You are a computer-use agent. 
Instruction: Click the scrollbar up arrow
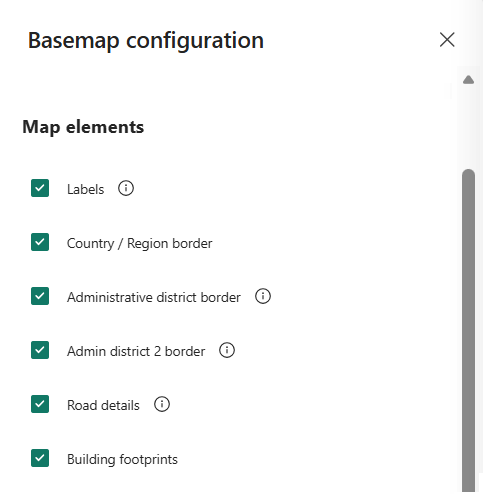pos(468,80)
